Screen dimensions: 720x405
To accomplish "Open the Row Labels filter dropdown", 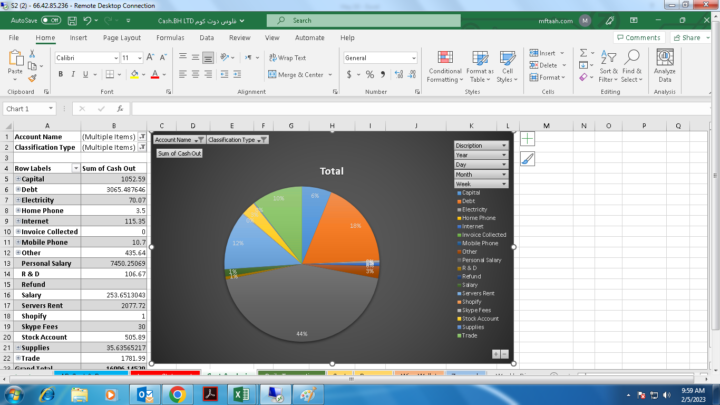I will (x=76, y=168).
